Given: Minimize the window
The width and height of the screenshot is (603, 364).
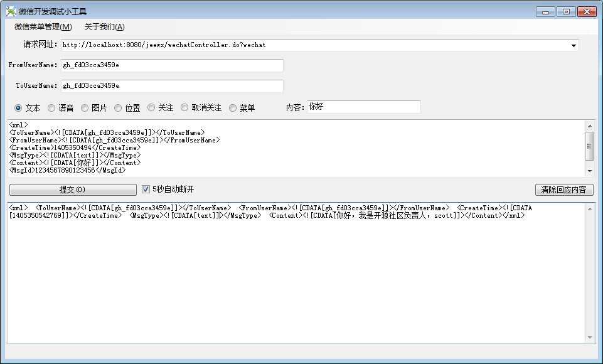Looking at the screenshot, I should coord(545,12).
